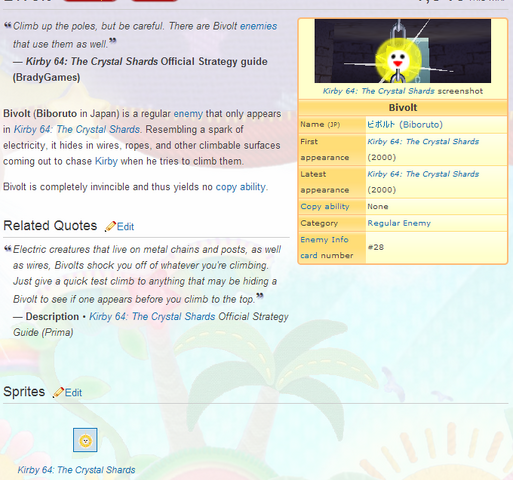
Task: Click the Copy ability infobox label link
Action: pos(325,207)
